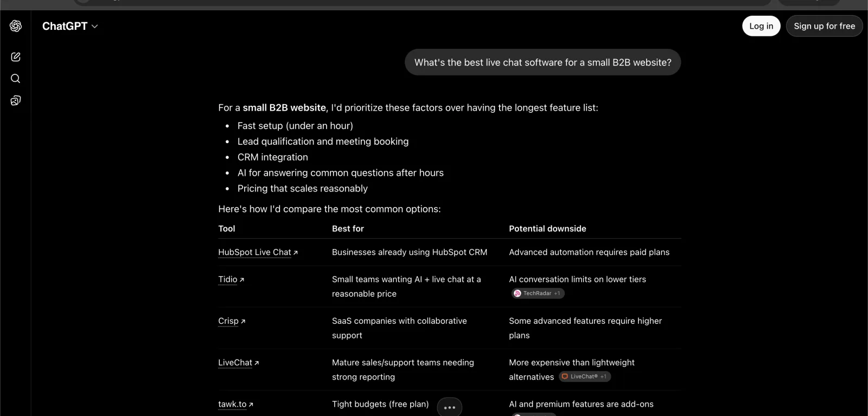This screenshot has height=416, width=868.
Task: Click the three-dots floating button
Action: (x=450, y=407)
